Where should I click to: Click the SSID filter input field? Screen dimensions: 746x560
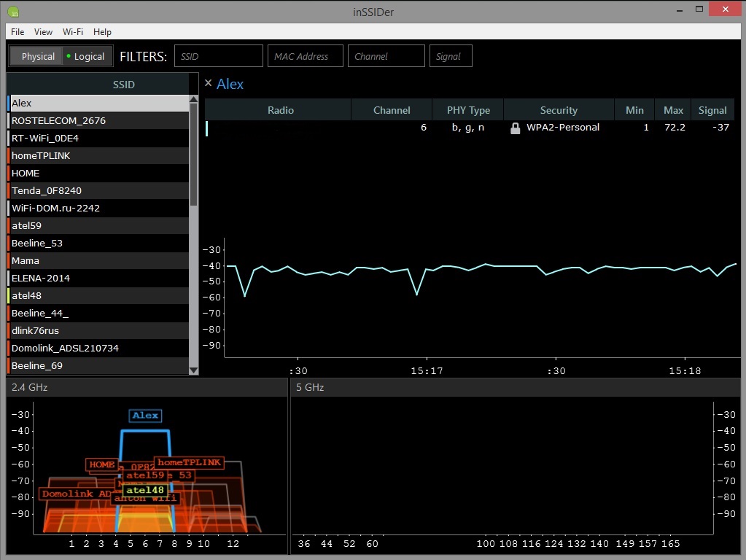pyautogui.click(x=219, y=56)
